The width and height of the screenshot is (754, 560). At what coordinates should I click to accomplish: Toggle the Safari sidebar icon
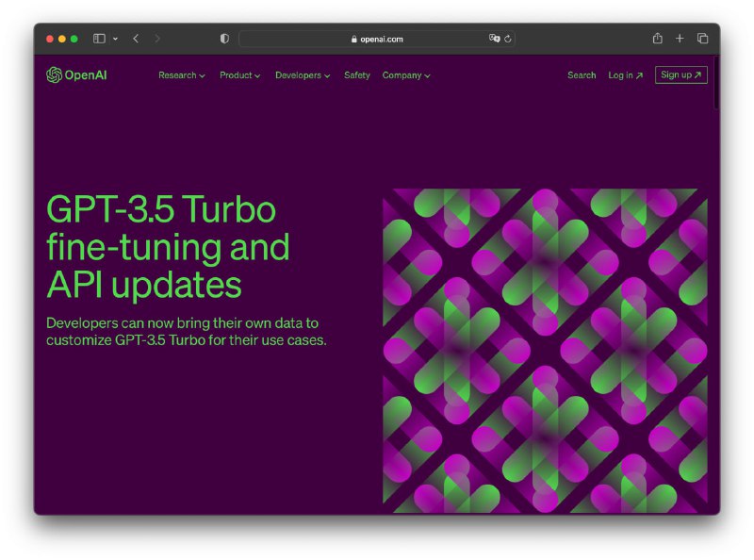pos(99,39)
